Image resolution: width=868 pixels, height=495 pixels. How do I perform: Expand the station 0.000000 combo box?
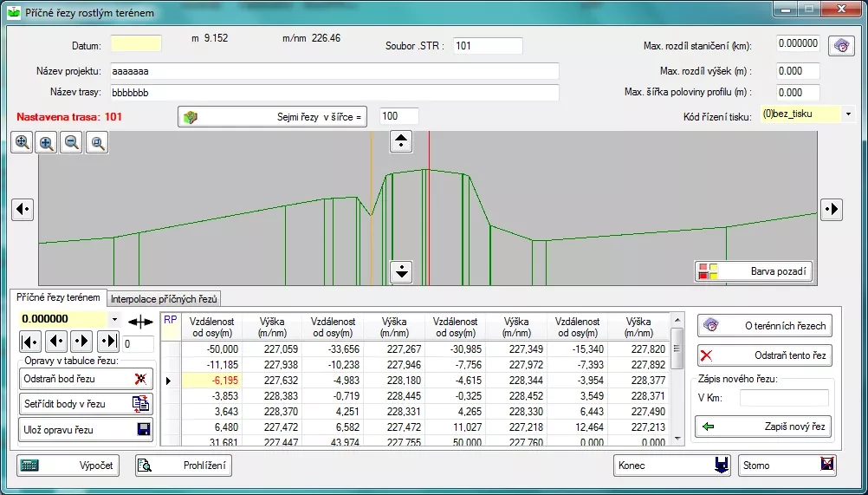click(114, 320)
